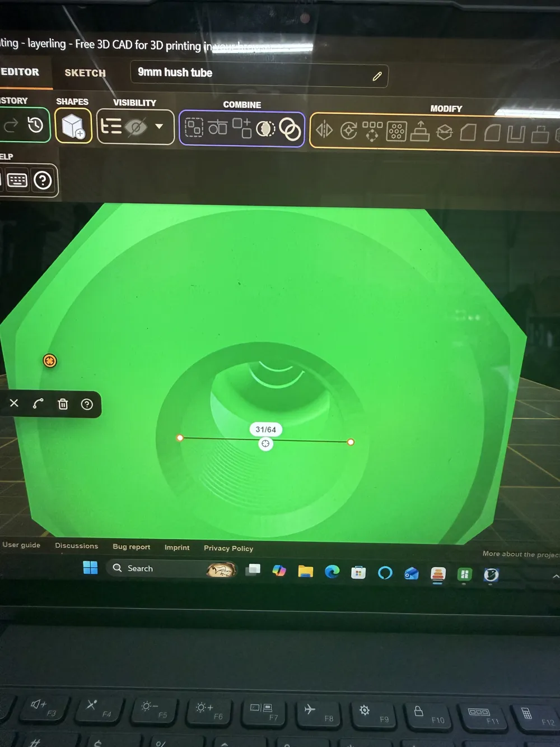This screenshot has height=747, width=560.
Task: Open the question mark icon in Help group
Action: pos(43,180)
